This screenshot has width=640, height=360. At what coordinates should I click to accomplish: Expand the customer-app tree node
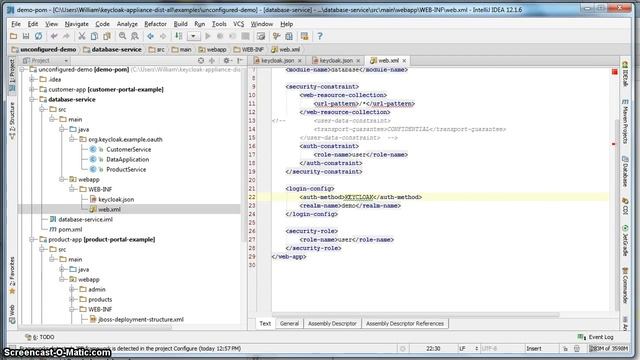pos(32,89)
